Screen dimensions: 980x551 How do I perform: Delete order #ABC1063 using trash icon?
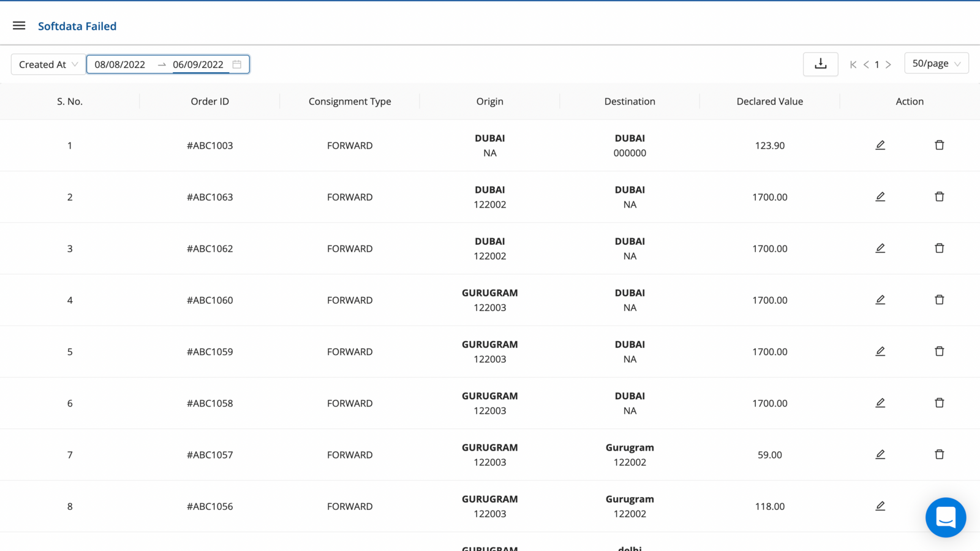point(939,197)
